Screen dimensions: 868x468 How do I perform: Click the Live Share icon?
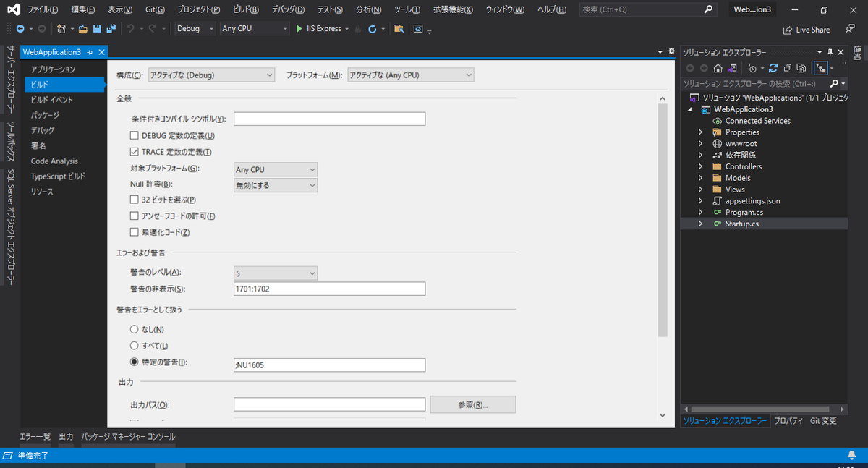pyautogui.click(x=788, y=30)
